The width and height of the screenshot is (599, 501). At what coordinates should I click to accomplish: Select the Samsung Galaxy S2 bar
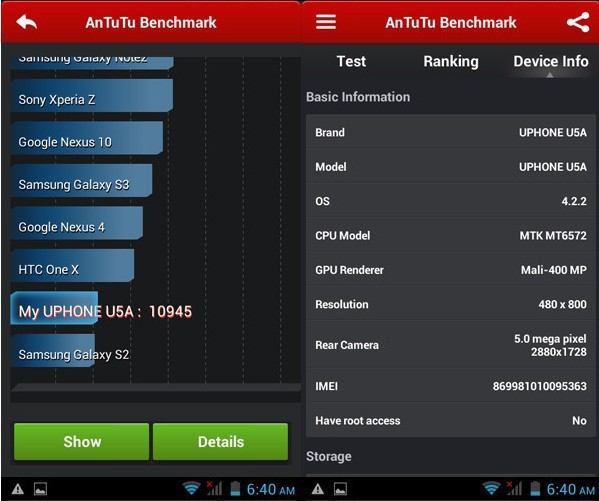point(53,351)
